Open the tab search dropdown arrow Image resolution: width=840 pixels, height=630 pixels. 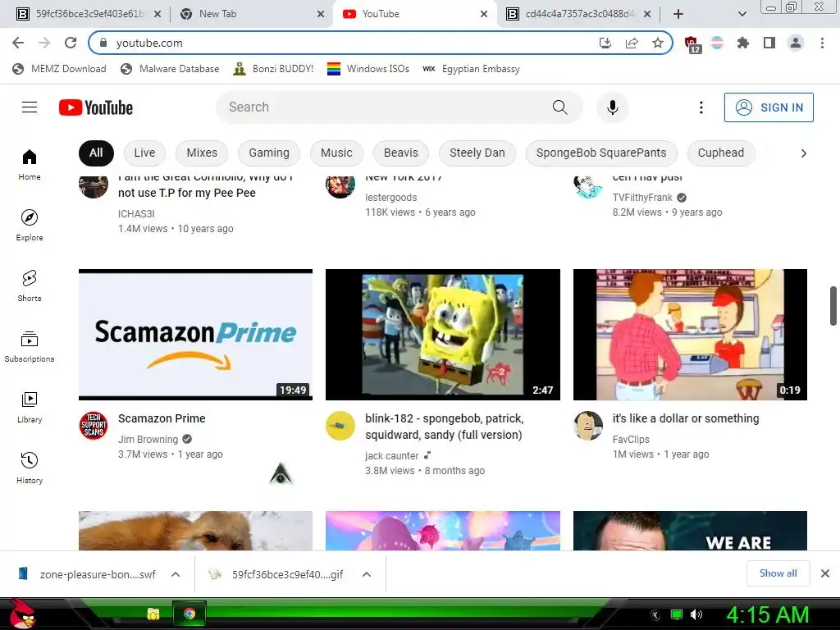[742, 14]
